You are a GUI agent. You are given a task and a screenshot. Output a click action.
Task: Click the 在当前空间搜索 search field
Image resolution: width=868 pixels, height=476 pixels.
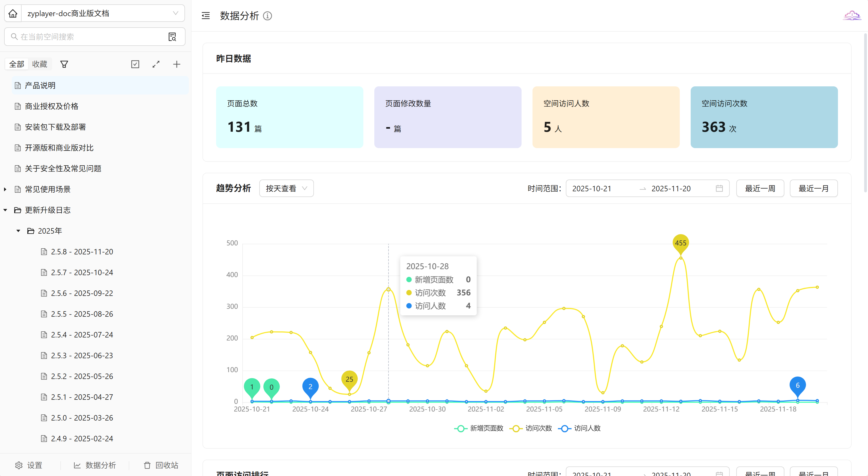pos(88,37)
